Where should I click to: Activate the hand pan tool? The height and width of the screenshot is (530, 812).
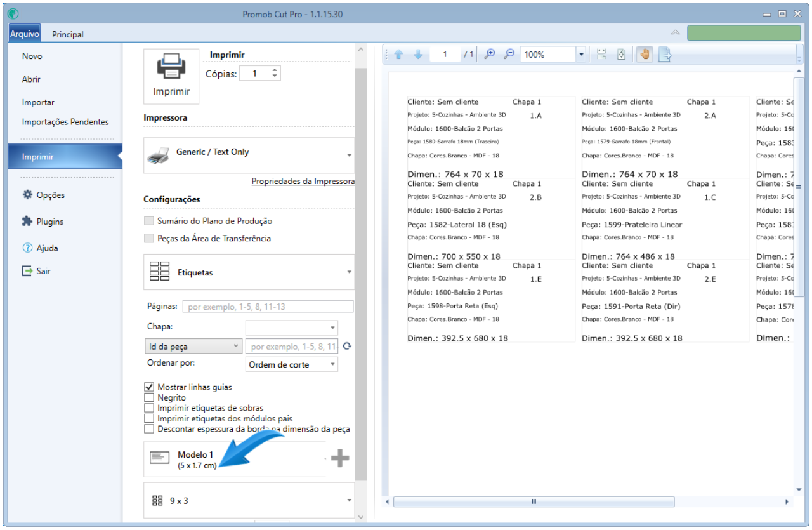click(x=645, y=55)
